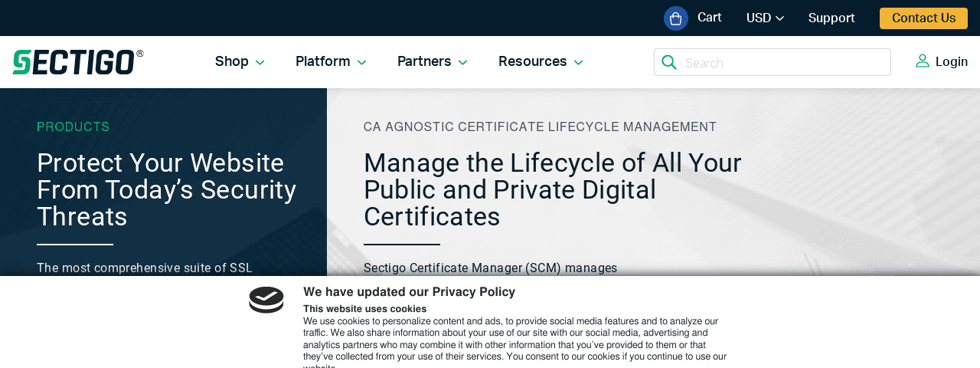Click the chevron arrow beside Platform

(362, 63)
